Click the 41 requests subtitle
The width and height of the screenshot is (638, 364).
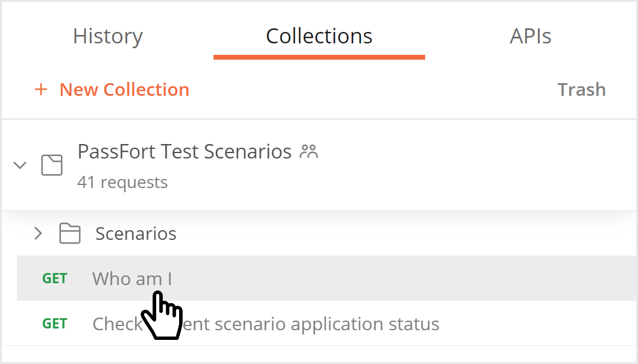122,182
